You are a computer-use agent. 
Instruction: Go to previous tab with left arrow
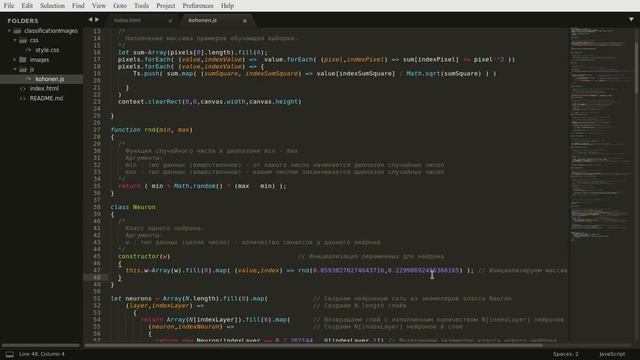(90, 20)
